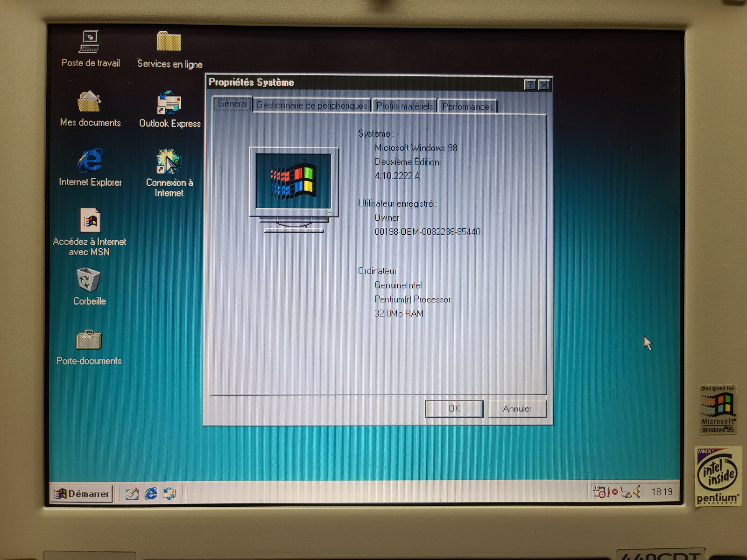Open the Démarrer start menu
Screen dimensions: 747x560
click(x=82, y=493)
